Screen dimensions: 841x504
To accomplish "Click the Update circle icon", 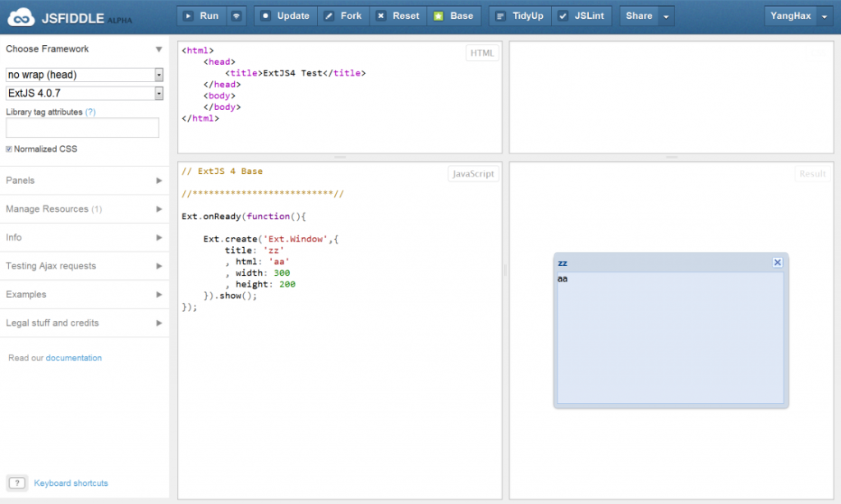I will click(265, 16).
